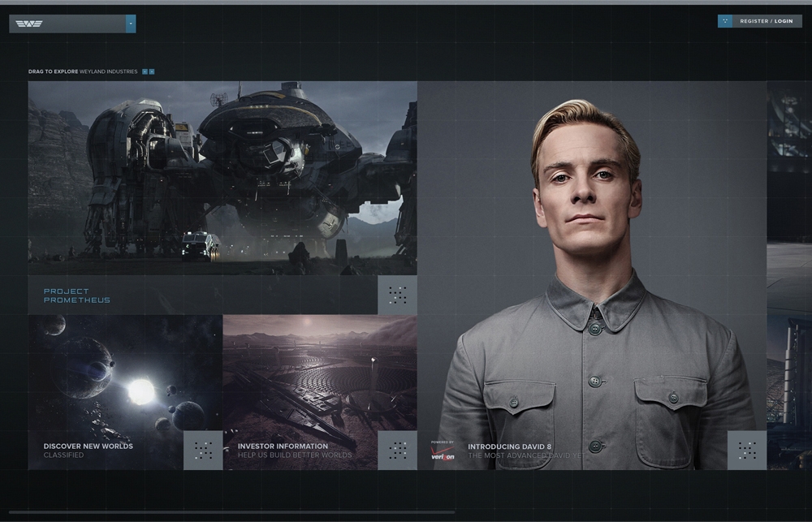Click the left explore arrow button
This screenshot has height=522, width=812.
click(145, 71)
